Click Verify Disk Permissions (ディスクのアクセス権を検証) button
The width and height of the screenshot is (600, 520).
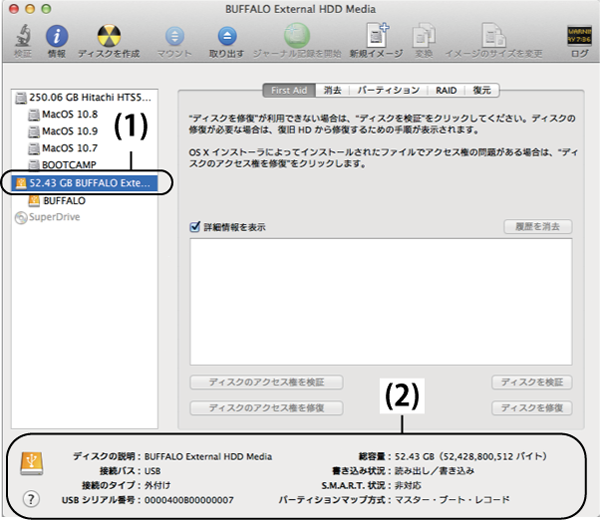[266, 382]
